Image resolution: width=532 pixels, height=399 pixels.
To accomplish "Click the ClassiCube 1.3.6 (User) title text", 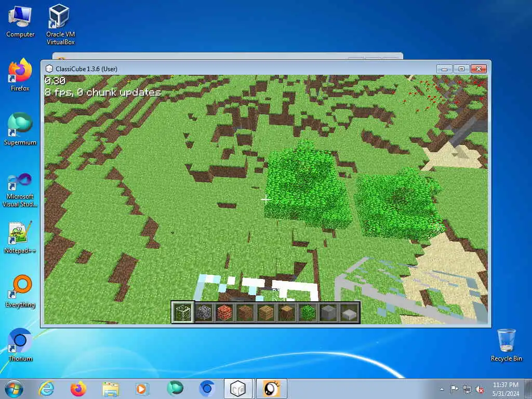I will [x=87, y=69].
